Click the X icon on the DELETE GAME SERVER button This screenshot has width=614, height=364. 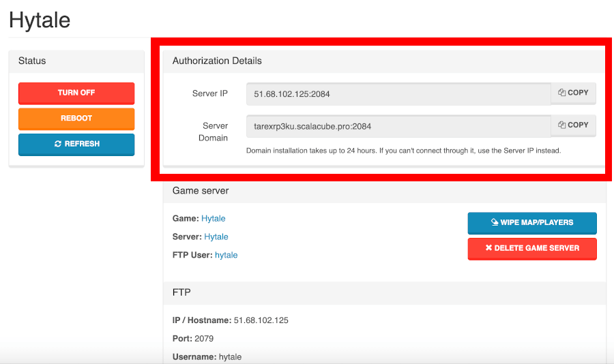[x=488, y=247]
